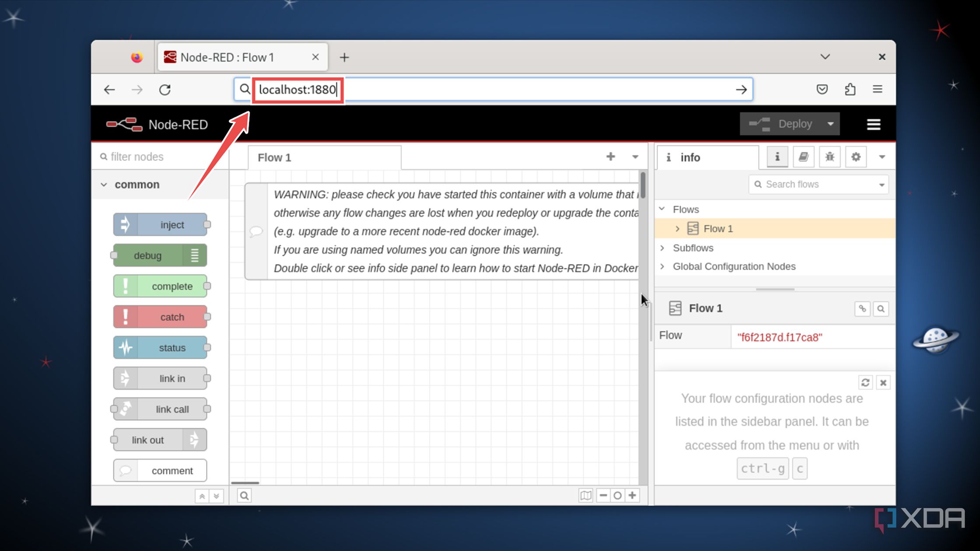980x551 pixels.
Task: Expand the Deploy options dropdown
Action: pos(831,124)
